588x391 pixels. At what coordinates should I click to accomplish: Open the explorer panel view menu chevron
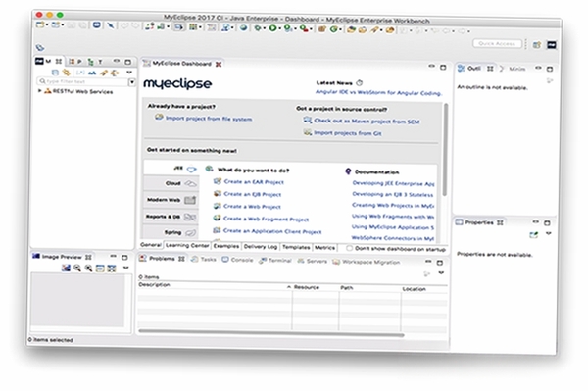(129, 73)
